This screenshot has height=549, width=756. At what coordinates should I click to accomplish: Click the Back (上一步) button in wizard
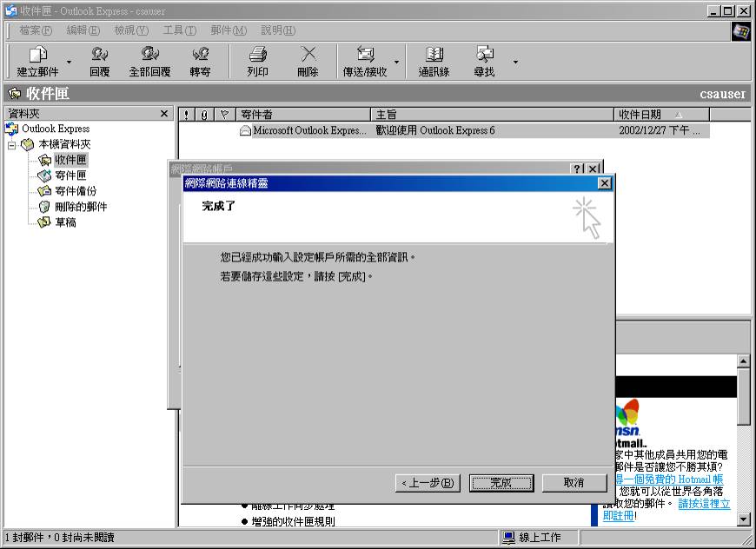tap(428, 483)
